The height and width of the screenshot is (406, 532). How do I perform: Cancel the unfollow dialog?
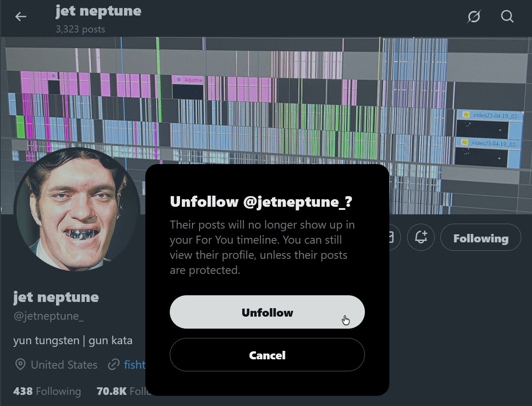click(x=267, y=355)
